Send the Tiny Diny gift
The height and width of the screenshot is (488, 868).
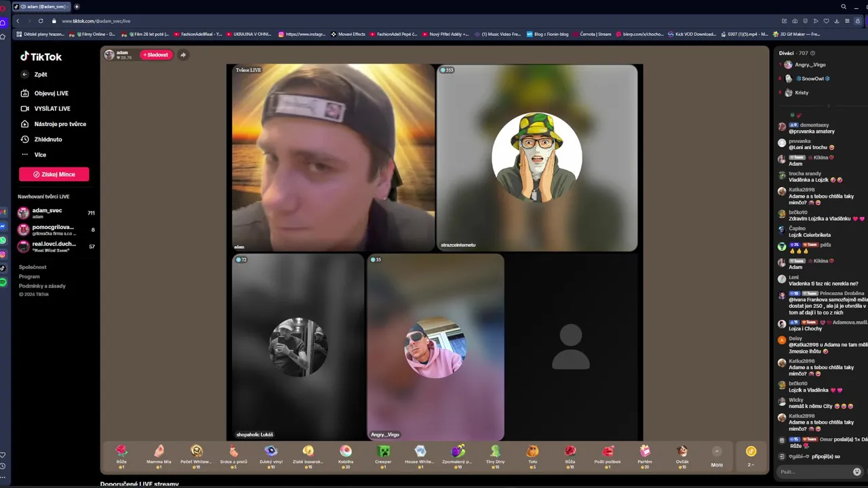495,456
